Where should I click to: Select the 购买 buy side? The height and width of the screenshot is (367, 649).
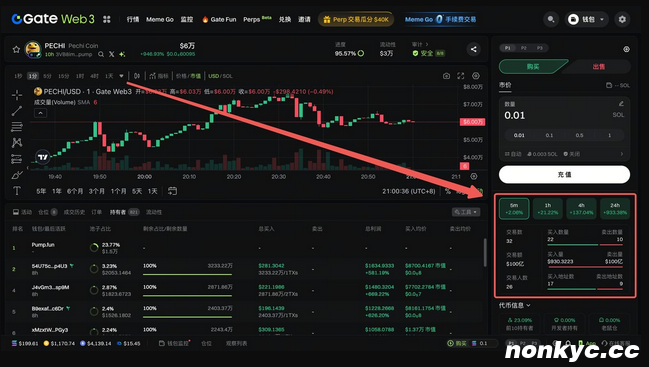[x=533, y=67]
